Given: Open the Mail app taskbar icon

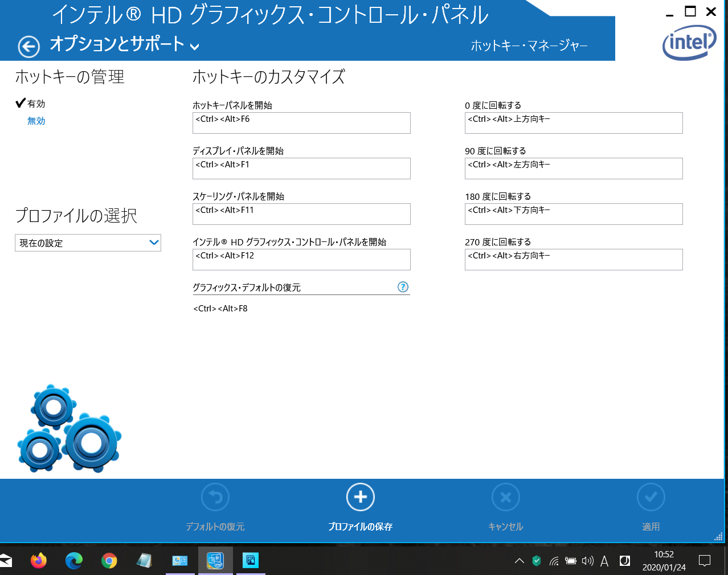Looking at the screenshot, I should (x=6, y=561).
